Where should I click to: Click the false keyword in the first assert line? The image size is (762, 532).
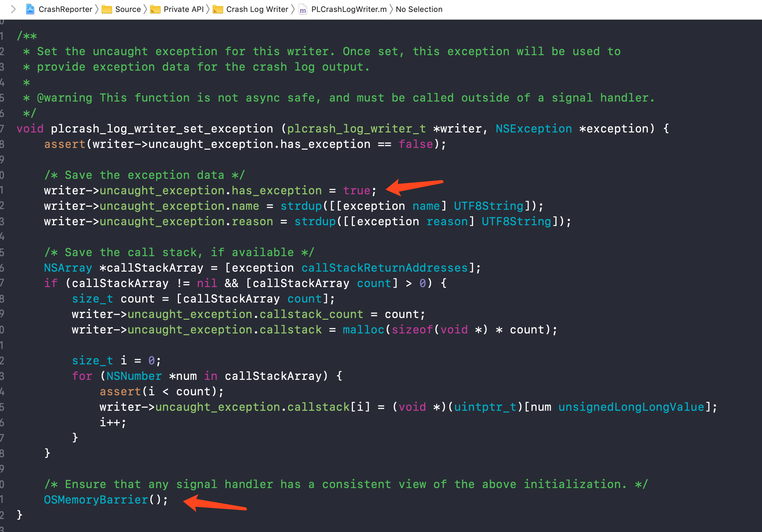pos(416,144)
